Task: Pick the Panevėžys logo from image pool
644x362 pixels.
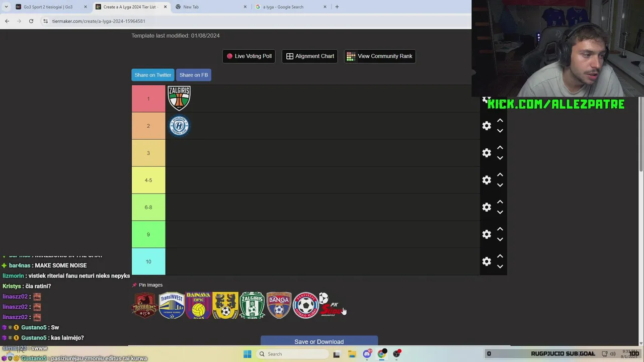Action: (305, 305)
